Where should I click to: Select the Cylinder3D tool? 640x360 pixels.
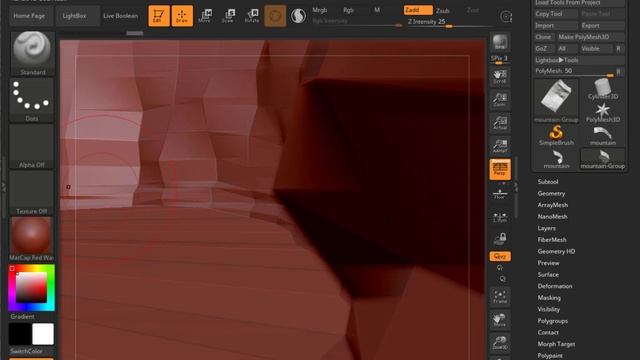click(602, 89)
